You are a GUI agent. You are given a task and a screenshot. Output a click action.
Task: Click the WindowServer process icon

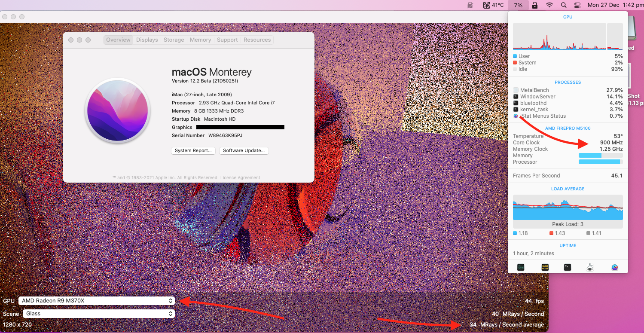coord(516,97)
